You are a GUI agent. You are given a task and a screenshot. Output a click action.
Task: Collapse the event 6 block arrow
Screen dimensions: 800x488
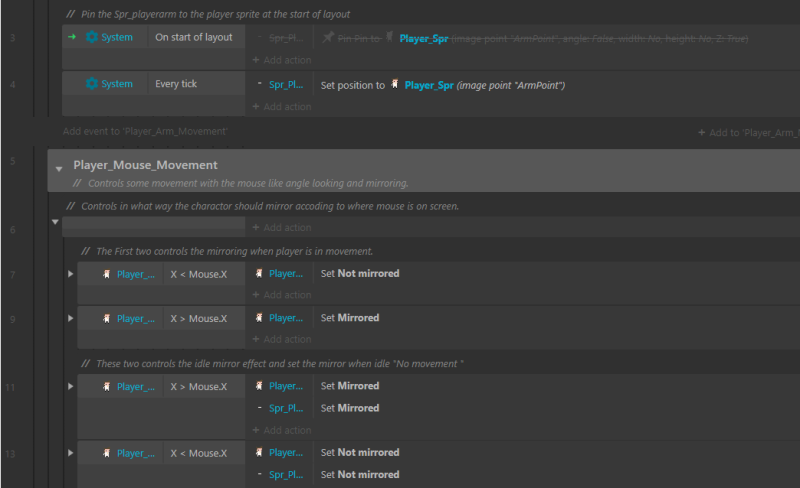click(x=55, y=221)
